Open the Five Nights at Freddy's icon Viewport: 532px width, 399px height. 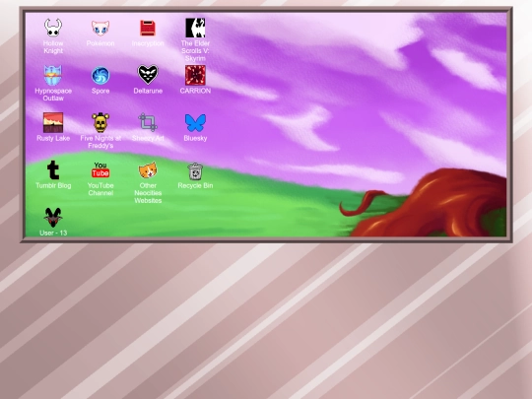click(100, 122)
